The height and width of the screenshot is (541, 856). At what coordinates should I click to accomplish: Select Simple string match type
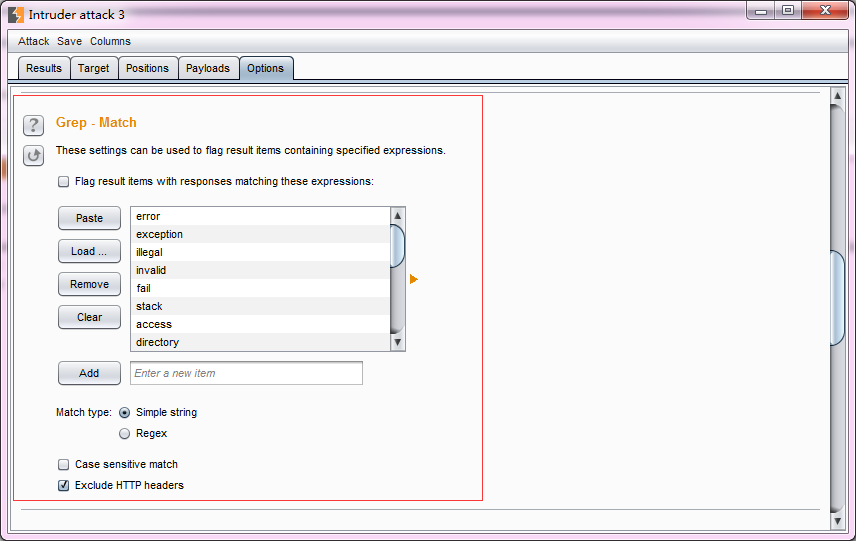click(x=125, y=413)
